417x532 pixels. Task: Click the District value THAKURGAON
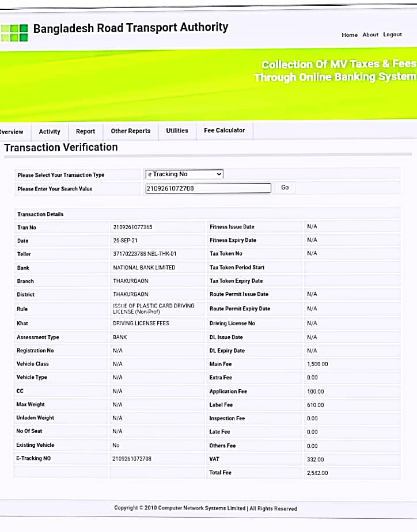click(x=131, y=294)
